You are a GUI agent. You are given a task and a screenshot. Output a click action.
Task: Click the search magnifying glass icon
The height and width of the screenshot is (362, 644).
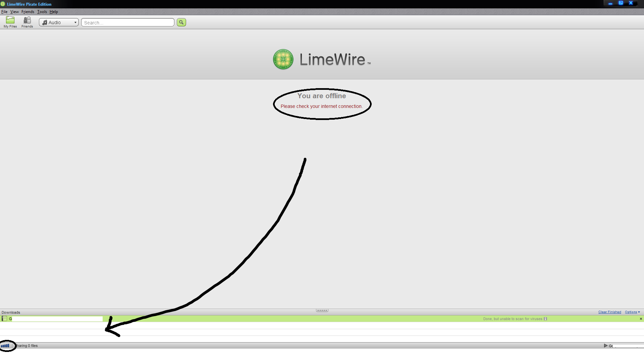[x=181, y=22]
